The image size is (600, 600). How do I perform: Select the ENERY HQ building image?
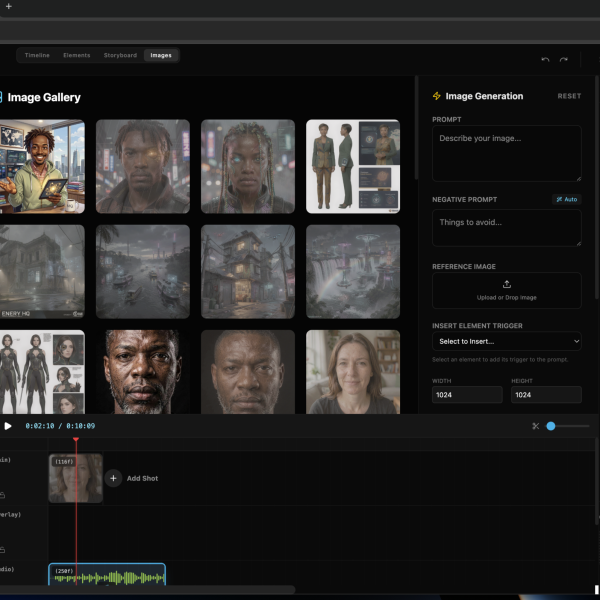click(42, 272)
